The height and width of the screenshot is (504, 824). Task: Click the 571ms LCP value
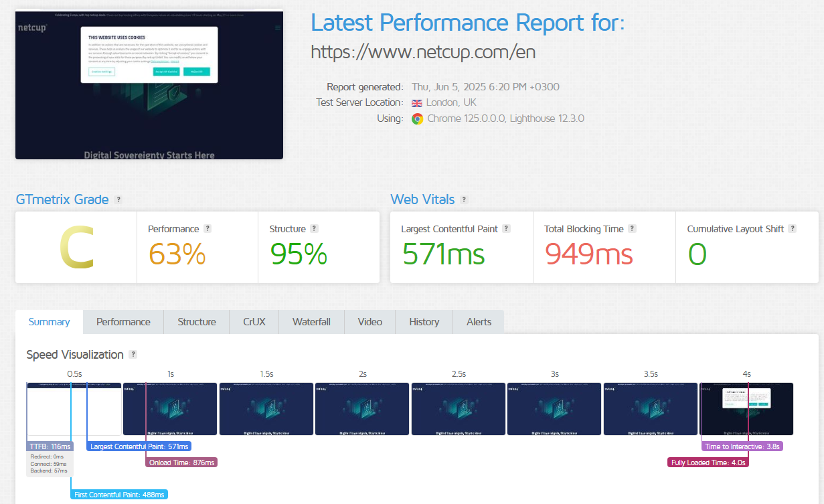[x=443, y=254]
